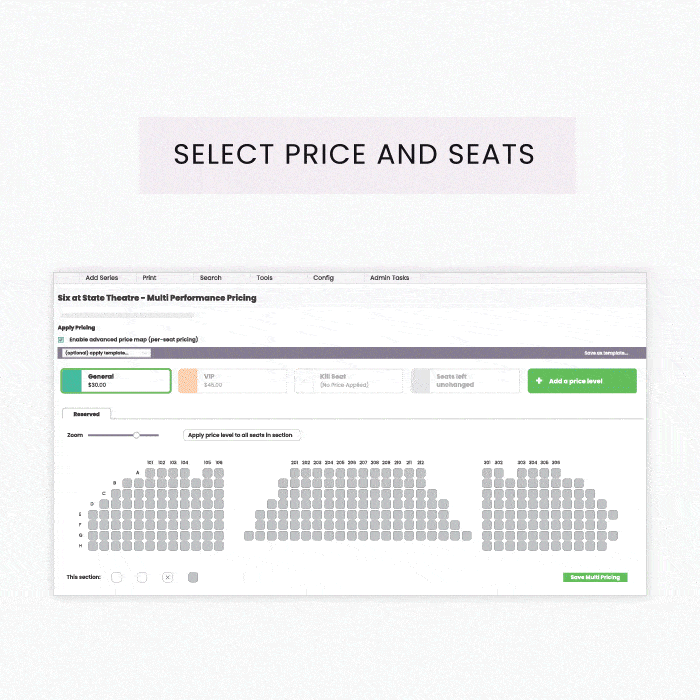Open the Tools menu

[264, 278]
